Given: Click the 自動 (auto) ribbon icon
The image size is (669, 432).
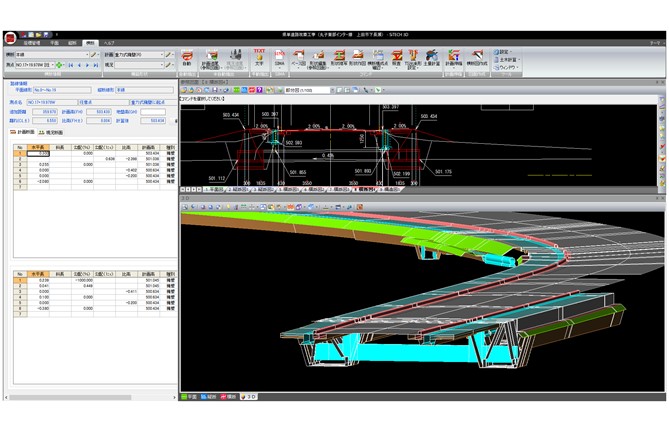Looking at the screenshot, I should point(187,57).
